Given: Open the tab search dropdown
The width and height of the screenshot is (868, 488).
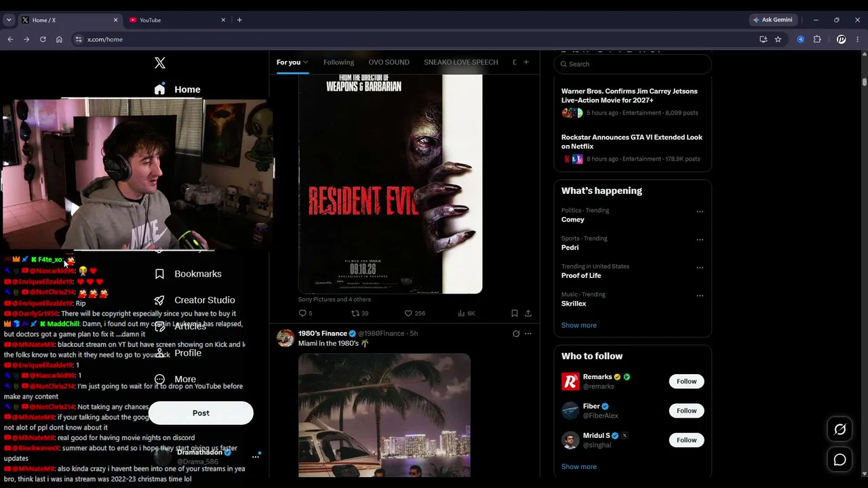Looking at the screenshot, I should click(x=9, y=20).
